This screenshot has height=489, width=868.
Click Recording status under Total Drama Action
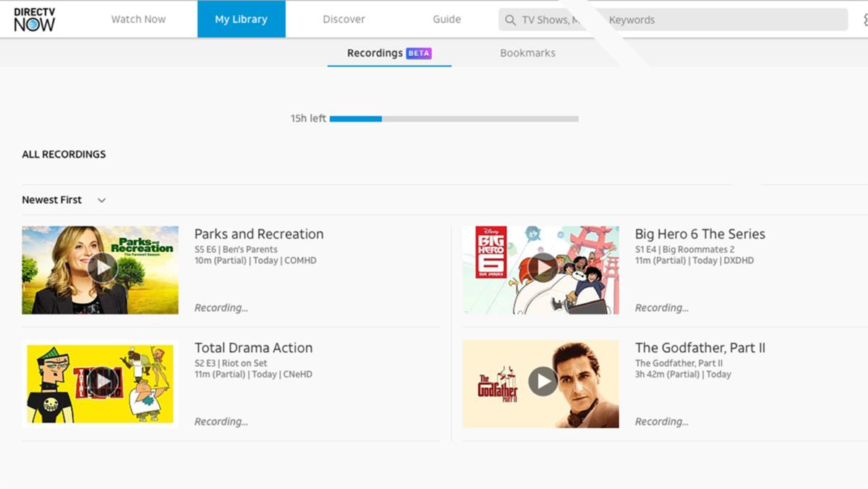(221, 422)
